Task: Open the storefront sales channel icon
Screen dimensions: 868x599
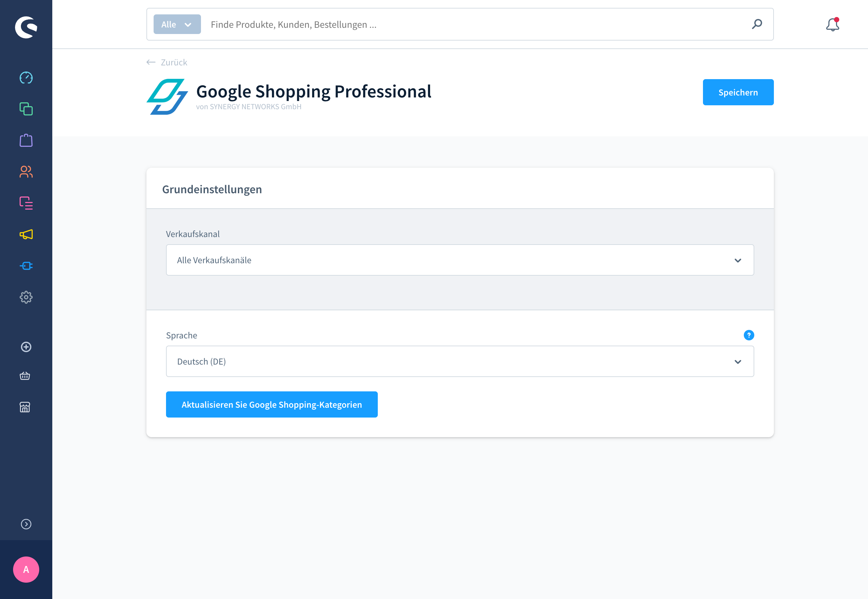Action: (25, 407)
